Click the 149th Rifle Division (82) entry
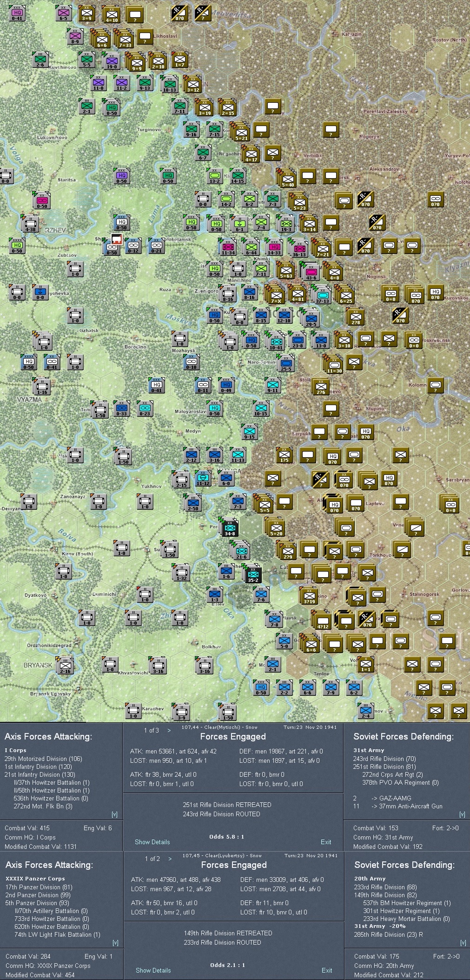Image resolution: width=470 pixels, height=980 pixels. (x=385, y=895)
